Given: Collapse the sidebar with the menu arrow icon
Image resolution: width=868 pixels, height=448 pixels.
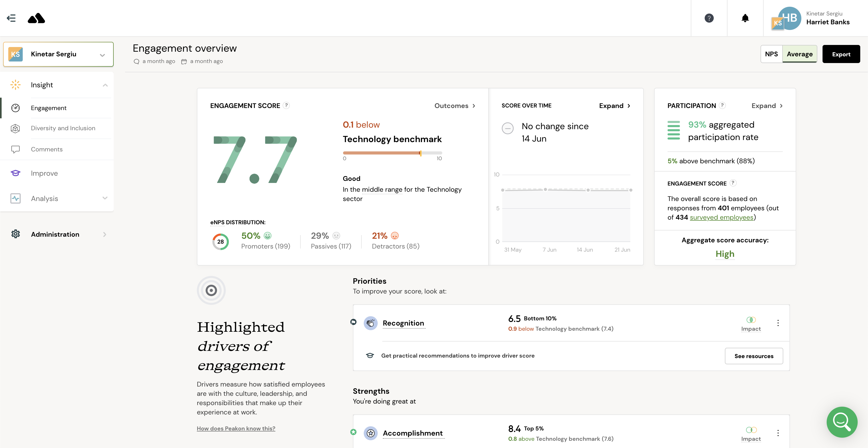Looking at the screenshot, I should (x=11, y=18).
